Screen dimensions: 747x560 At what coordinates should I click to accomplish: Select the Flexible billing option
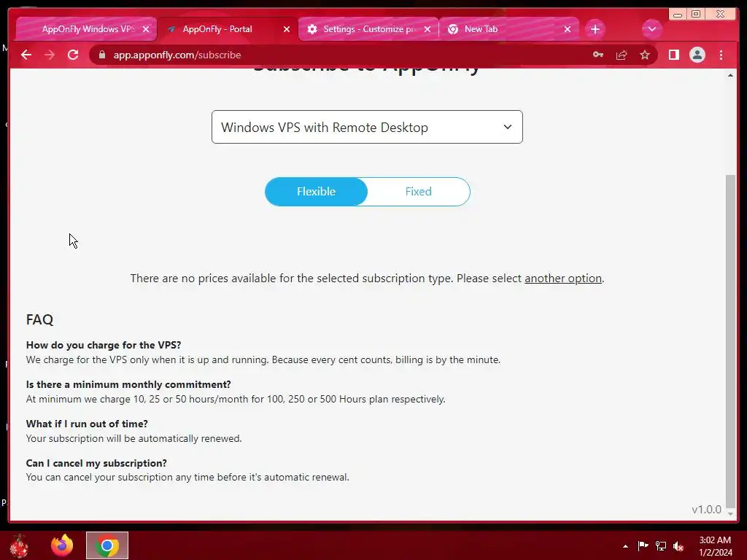click(x=317, y=192)
